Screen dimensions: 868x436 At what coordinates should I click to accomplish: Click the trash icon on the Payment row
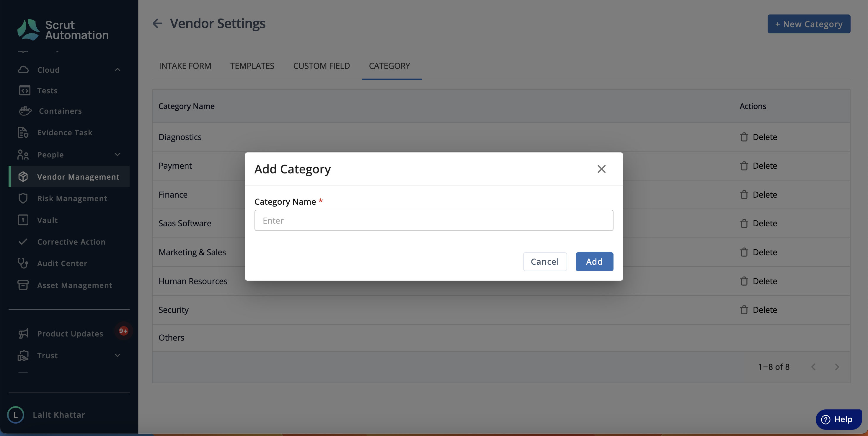[744, 165]
